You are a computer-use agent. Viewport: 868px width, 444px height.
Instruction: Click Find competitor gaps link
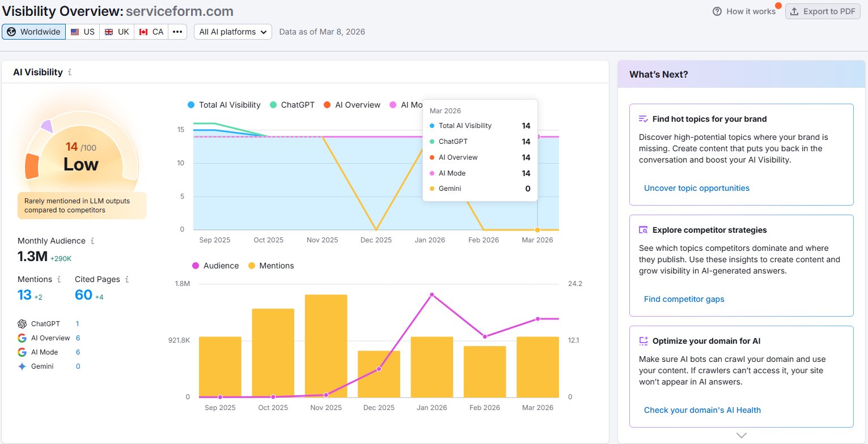click(684, 299)
